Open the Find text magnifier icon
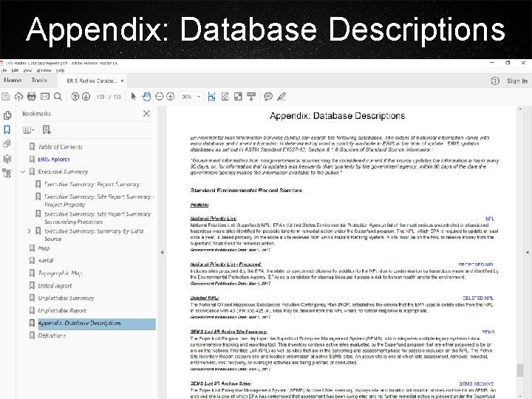Viewport: 532px width, 399px height. click(x=58, y=97)
